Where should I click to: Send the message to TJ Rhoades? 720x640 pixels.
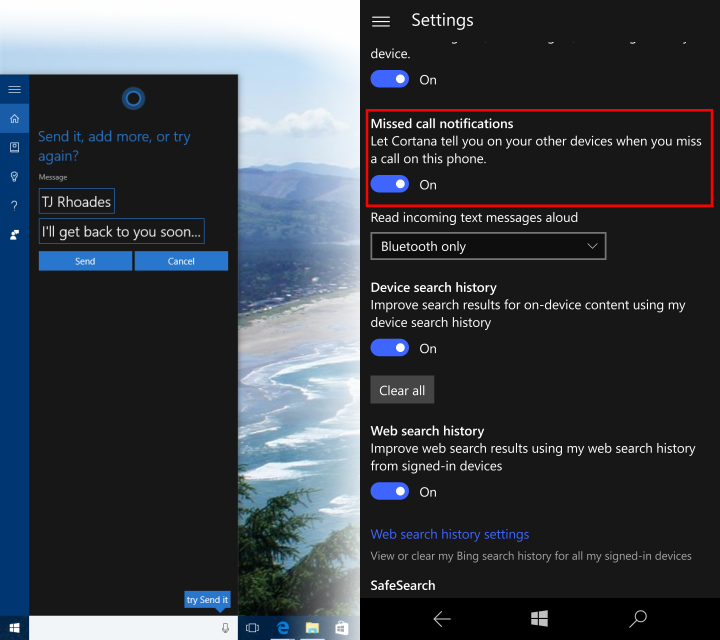85,261
